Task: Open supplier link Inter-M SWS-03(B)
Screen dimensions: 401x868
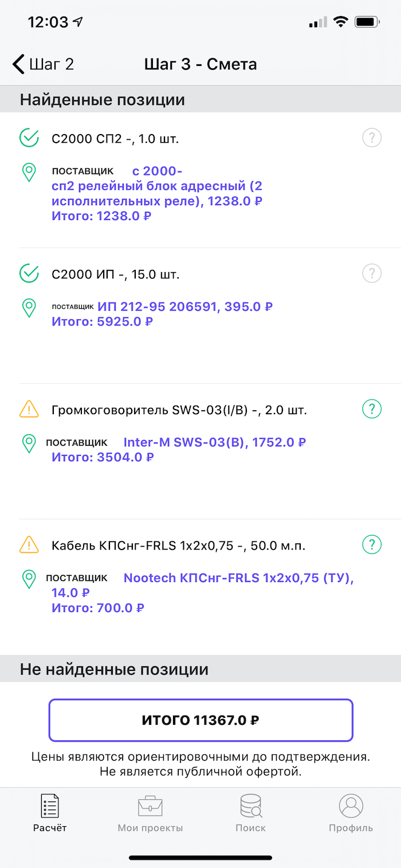Action: click(x=215, y=442)
